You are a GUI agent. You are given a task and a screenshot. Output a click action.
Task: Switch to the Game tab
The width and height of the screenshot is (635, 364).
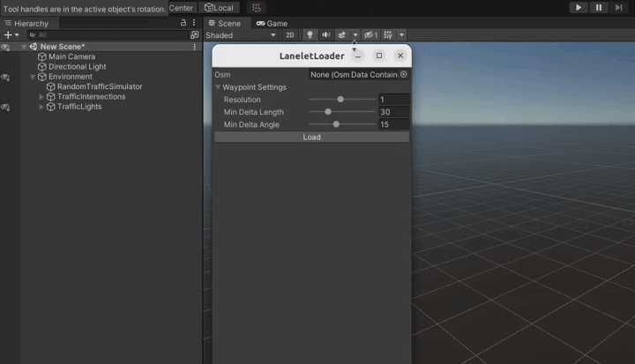(272, 23)
